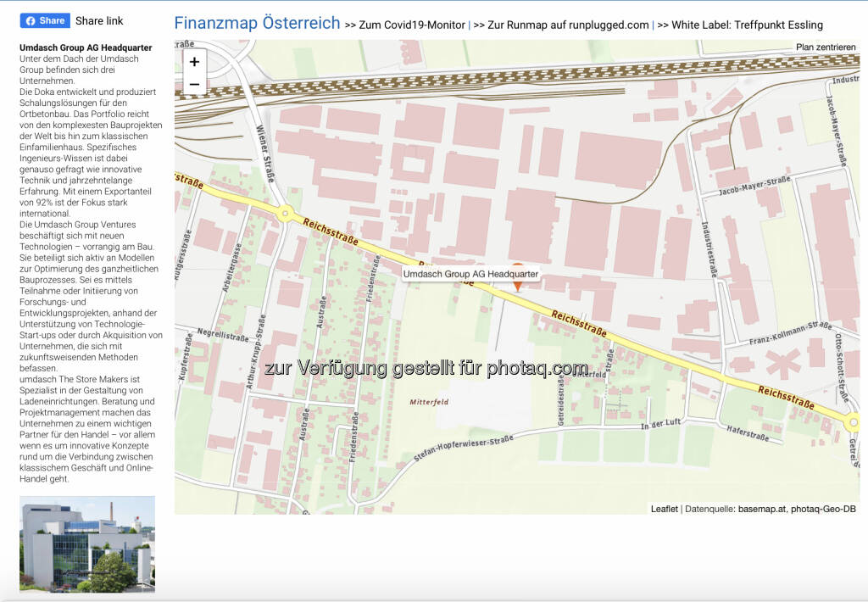The height and width of the screenshot is (602, 868).
Task: Open the Leaflet attribution link
Action: pos(664,509)
